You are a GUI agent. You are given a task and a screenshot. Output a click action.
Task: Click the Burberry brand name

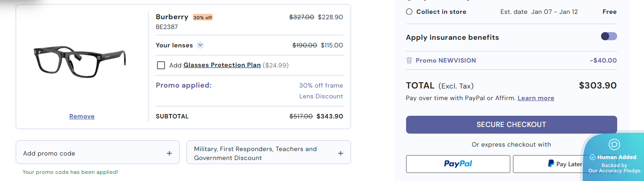point(172,17)
